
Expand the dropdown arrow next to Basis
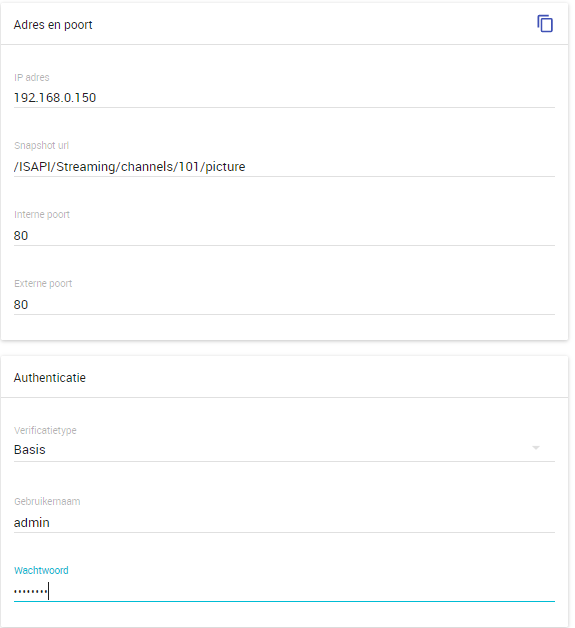(536, 448)
